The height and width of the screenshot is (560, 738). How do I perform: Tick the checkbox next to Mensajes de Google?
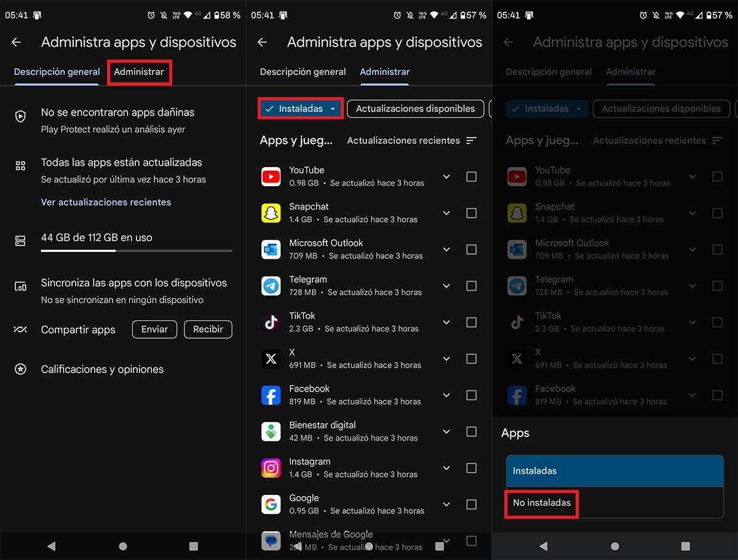coord(472,540)
